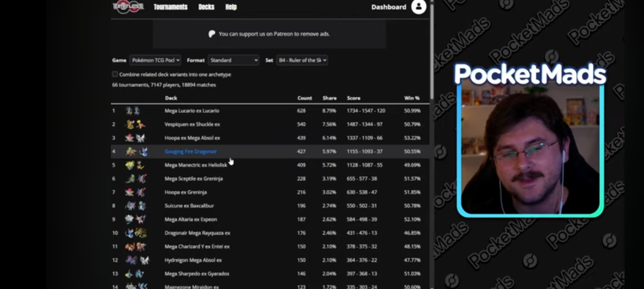Click the Mega Sharpedo sprite icon
644x289 pixels.
(129, 274)
